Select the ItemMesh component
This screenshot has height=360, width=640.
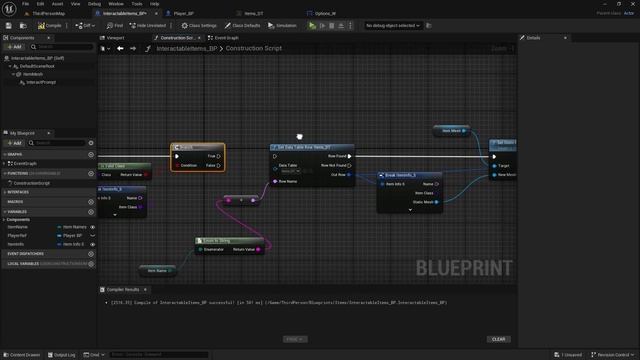click(33, 74)
